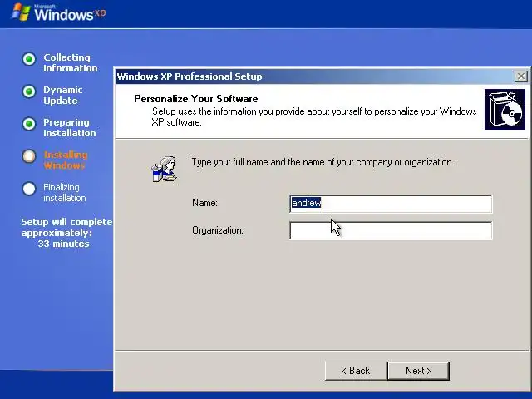The image size is (532, 399).
Task: Click the person with computer icon
Action: click(165, 170)
